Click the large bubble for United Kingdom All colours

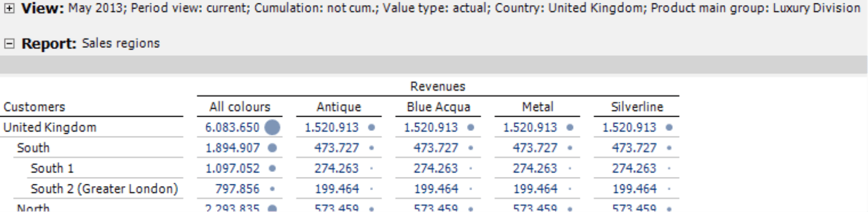[x=272, y=127]
